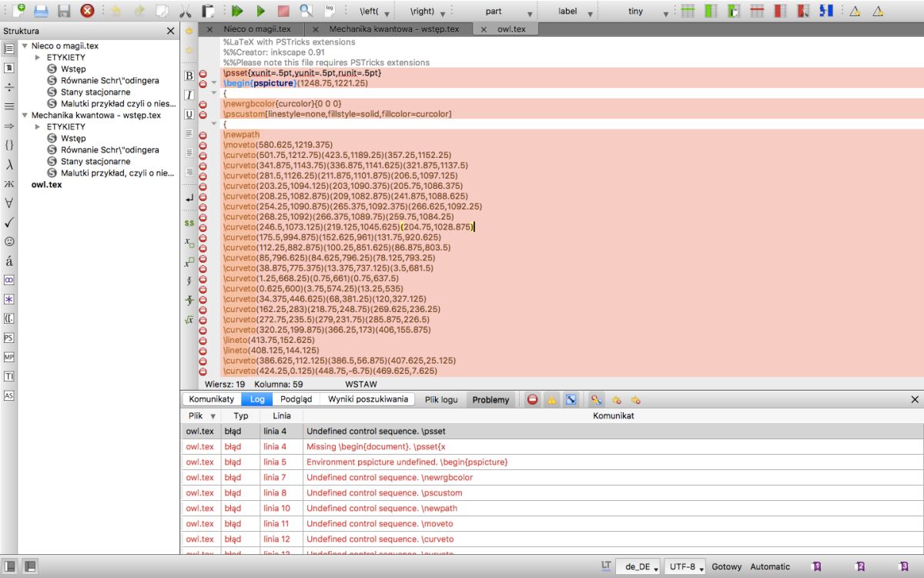Open the PS PSTricks commands panel
The width and height of the screenshot is (924, 578).
[9, 338]
